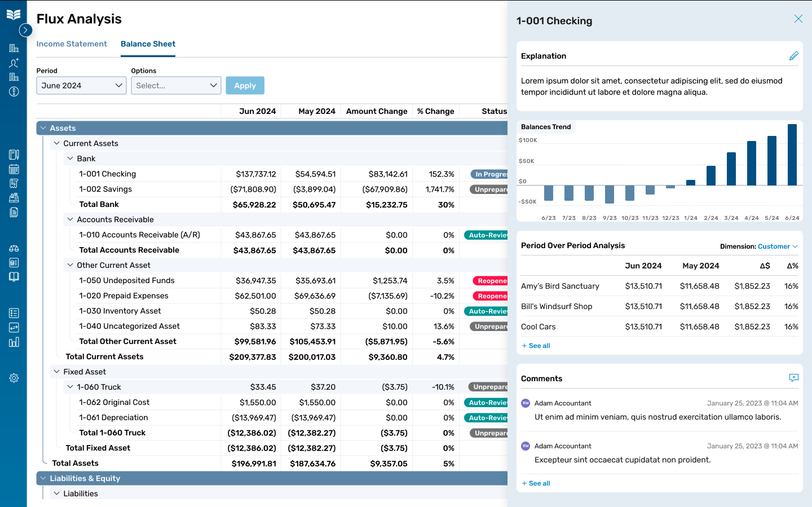The height and width of the screenshot is (507, 812).
Task: Click the add user icon in sidebar
Action: [x=14, y=63]
